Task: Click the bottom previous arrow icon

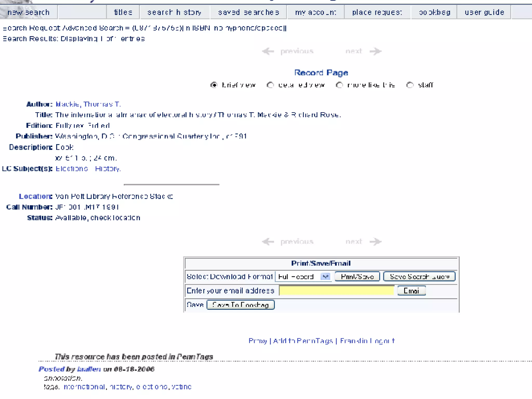Action: 268,242
